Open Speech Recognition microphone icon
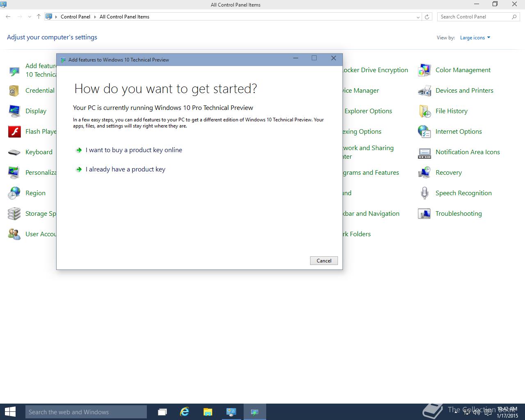This screenshot has width=525, height=420. (424, 193)
